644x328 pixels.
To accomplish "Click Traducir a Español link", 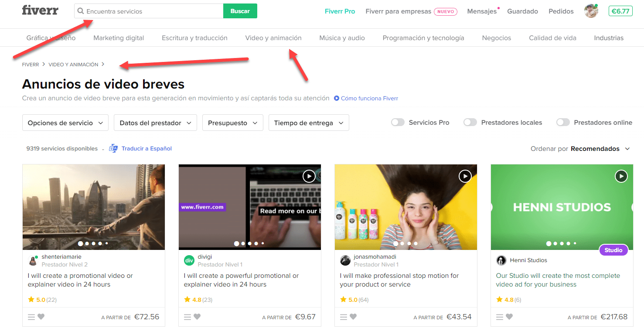I will point(147,149).
